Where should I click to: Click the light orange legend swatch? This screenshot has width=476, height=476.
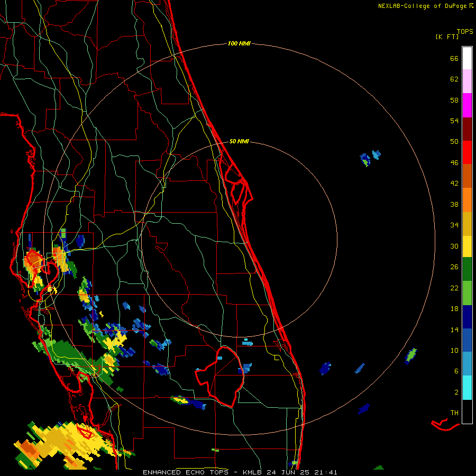(467, 200)
